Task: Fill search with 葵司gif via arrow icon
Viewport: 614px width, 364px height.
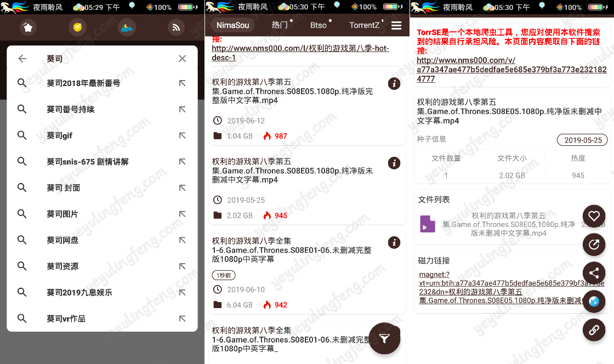Action: pos(182,135)
